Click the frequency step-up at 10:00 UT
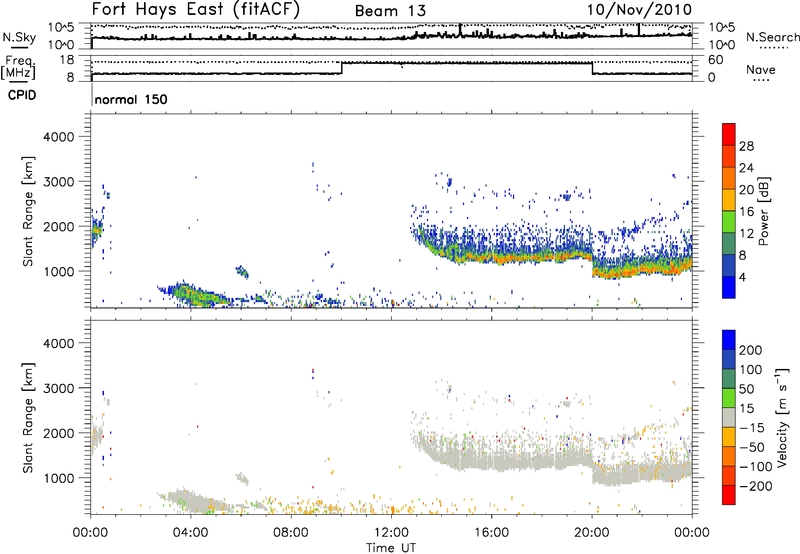 (x=341, y=68)
